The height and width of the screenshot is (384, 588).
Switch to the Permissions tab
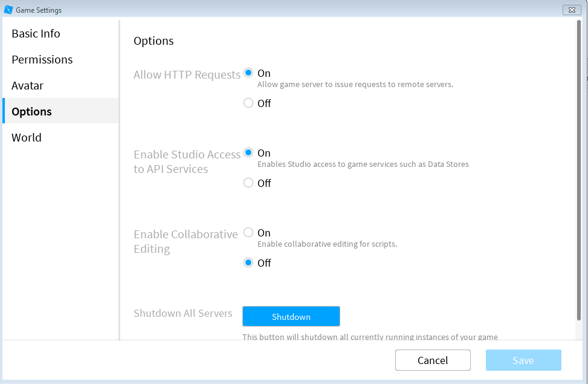42,60
